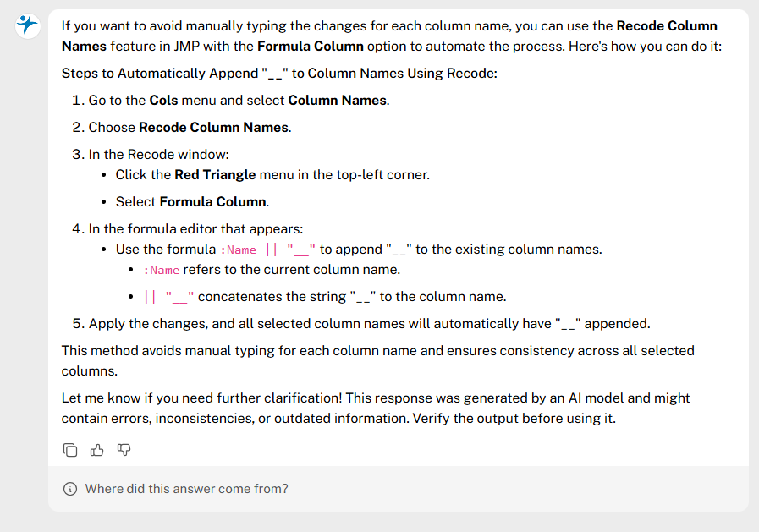Click bold 'Column Names' in step 1
The height and width of the screenshot is (532, 759).
pyautogui.click(x=338, y=101)
